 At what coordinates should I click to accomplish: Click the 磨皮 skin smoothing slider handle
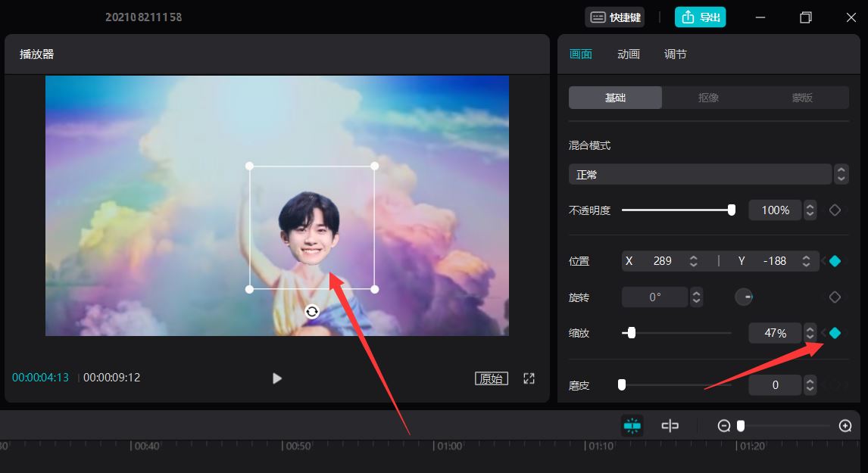click(x=622, y=384)
